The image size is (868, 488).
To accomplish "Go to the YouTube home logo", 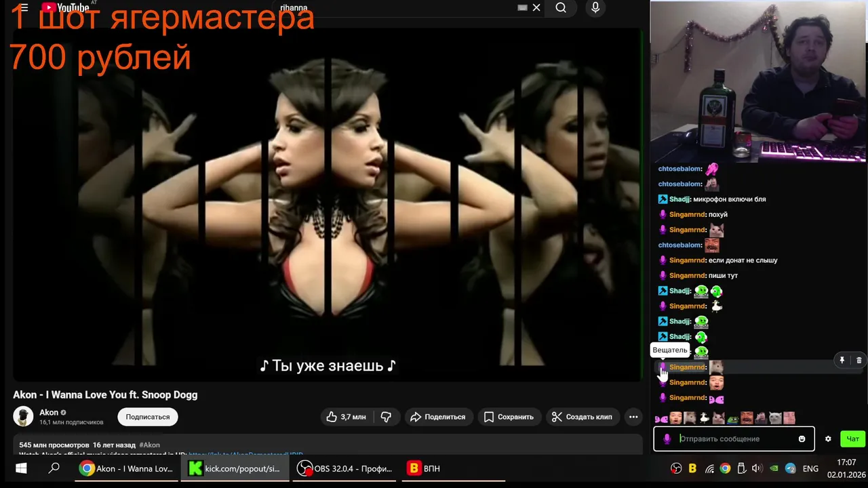I will point(65,7).
